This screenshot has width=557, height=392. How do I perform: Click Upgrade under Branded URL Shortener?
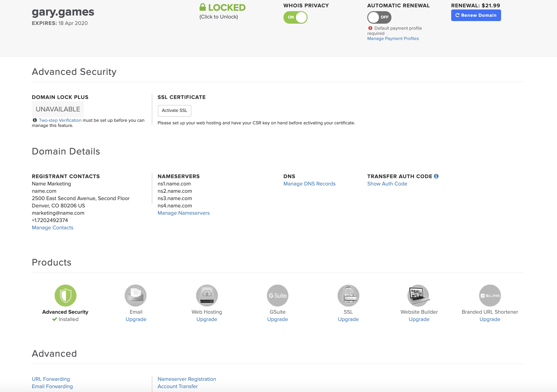[x=490, y=319]
